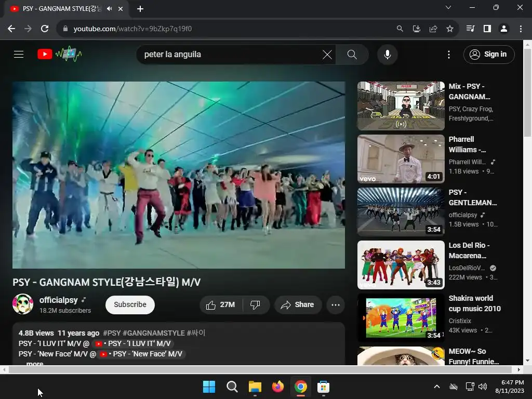Viewport: 532px width, 399px height.
Task: Select the youtube.com address bar URL
Action: tap(132, 29)
